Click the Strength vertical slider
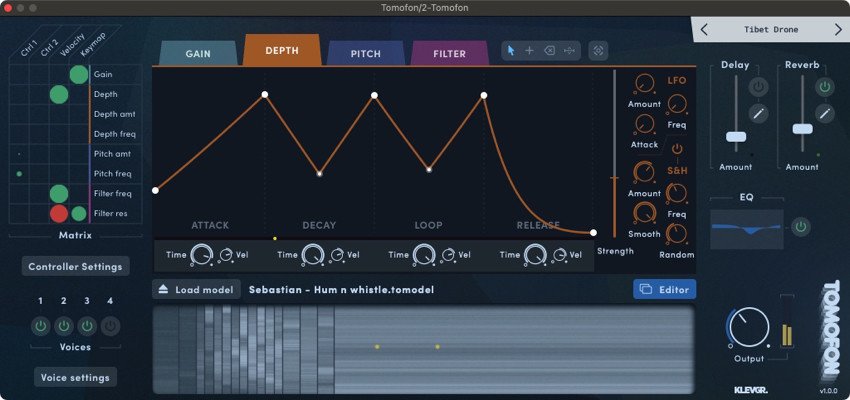This screenshot has width=850, height=400. click(x=615, y=153)
